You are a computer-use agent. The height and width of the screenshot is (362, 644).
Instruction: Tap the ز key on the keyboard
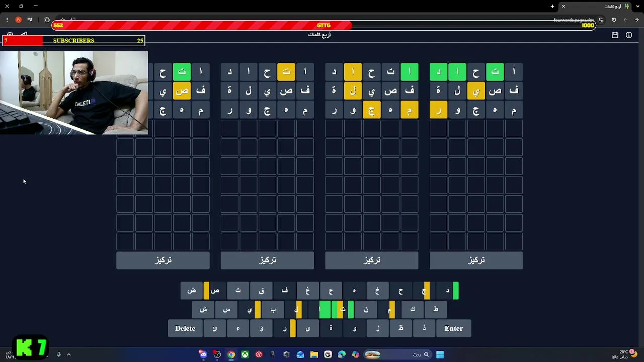pos(377,328)
